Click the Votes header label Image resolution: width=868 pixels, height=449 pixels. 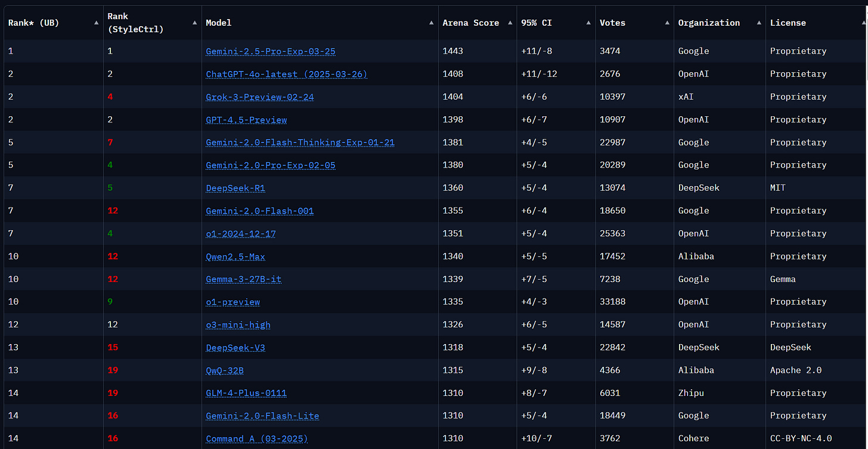(x=613, y=23)
